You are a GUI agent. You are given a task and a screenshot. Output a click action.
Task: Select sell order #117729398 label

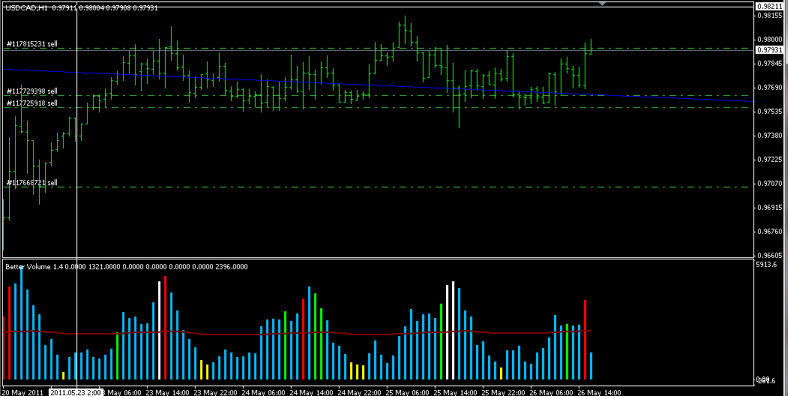32,91
